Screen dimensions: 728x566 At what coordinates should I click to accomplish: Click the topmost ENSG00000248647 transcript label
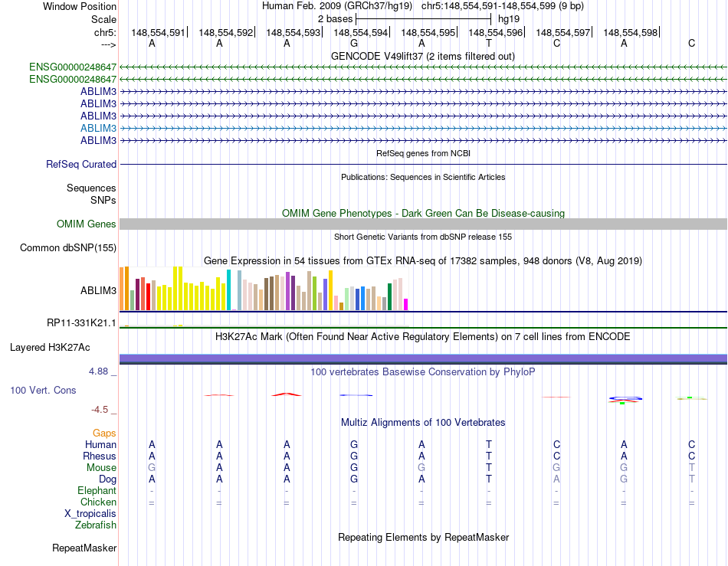[73, 67]
